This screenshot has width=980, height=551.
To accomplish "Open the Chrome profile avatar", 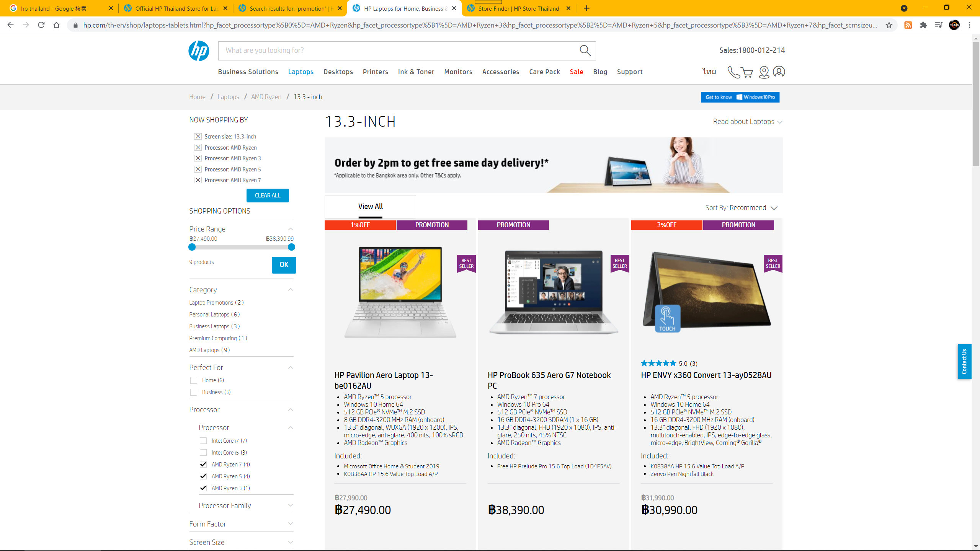I will point(954,25).
